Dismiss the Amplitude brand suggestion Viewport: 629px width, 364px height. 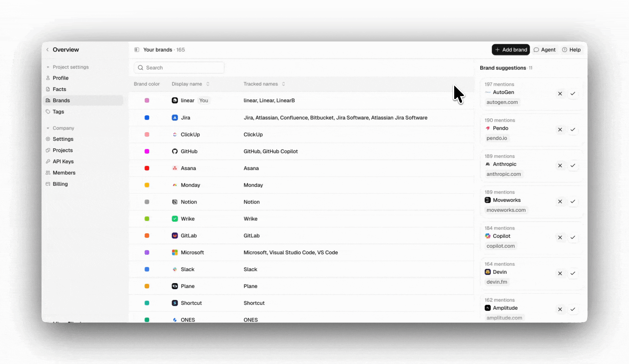pos(560,309)
